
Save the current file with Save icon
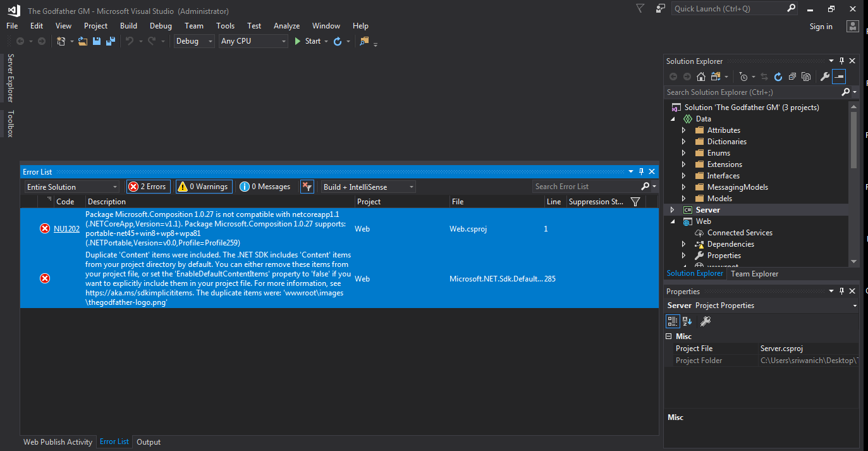(x=97, y=41)
